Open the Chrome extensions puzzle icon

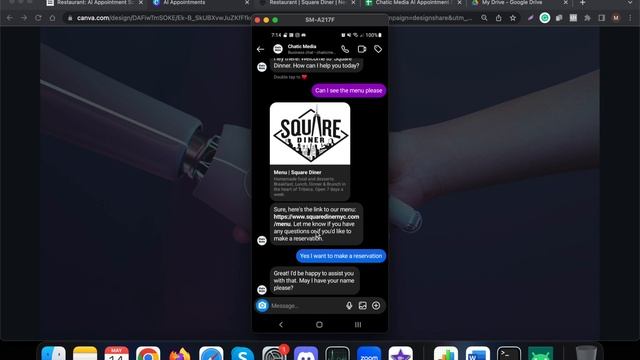[587, 18]
